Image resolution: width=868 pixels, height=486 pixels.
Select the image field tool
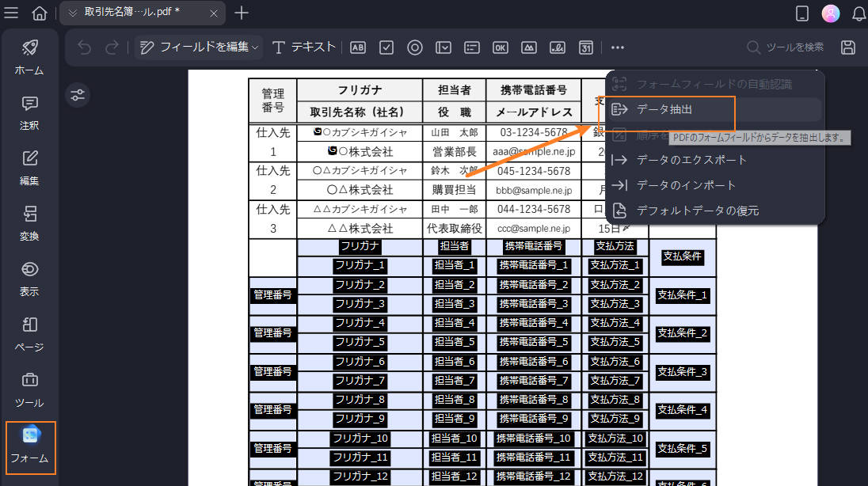pos(528,47)
